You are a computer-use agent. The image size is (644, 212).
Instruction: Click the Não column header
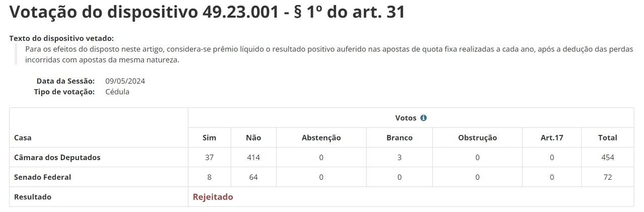click(254, 137)
